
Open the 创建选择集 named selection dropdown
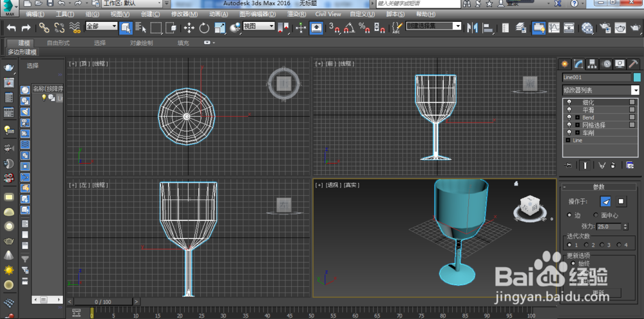click(433, 26)
